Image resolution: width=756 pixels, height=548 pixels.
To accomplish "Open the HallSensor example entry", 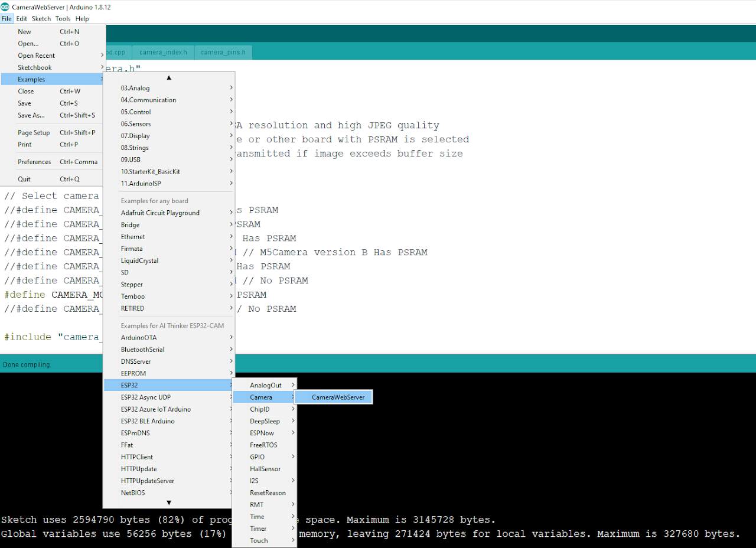I will [265, 469].
